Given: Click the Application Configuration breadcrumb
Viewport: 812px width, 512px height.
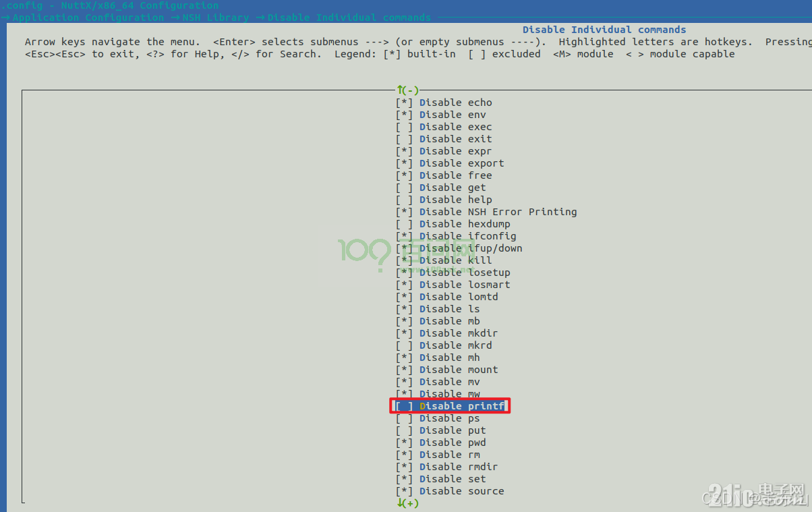Looking at the screenshot, I should pos(88,18).
